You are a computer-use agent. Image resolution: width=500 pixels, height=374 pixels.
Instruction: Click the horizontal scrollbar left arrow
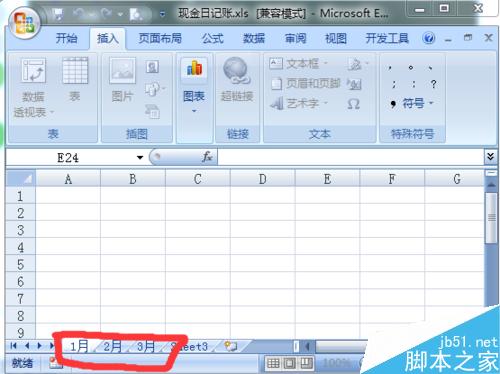308,347
